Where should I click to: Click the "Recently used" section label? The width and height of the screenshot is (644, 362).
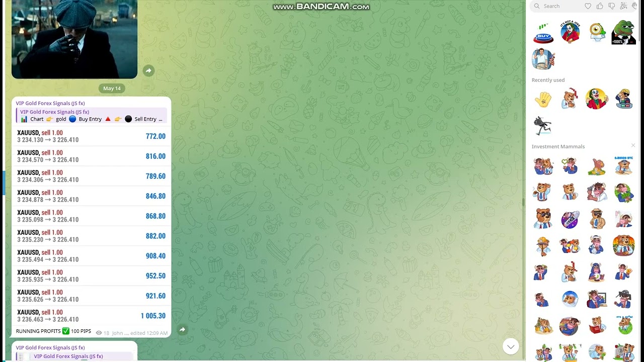(x=548, y=80)
